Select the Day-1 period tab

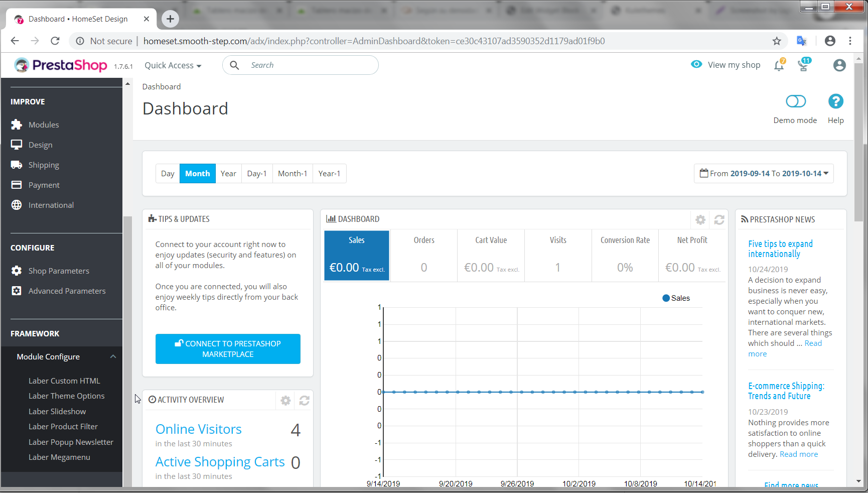[x=257, y=174]
